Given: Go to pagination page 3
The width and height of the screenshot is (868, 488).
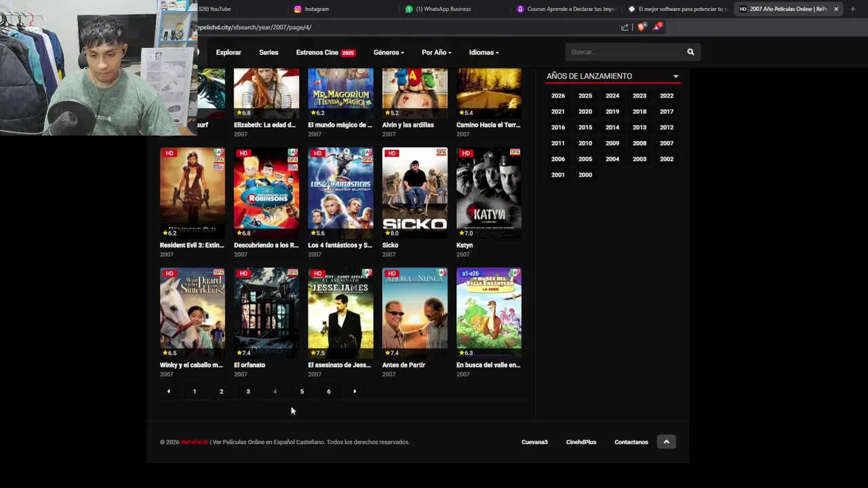Looking at the screenshot, I should [248, 391].
